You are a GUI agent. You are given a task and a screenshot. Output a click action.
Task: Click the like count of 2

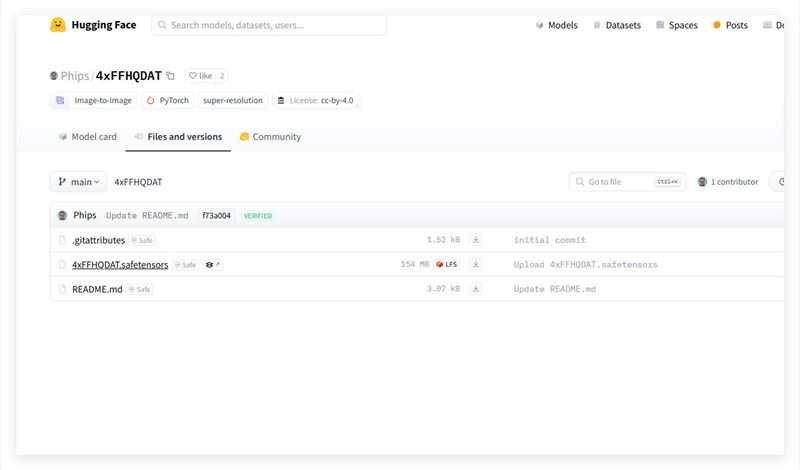pos(222,76)
